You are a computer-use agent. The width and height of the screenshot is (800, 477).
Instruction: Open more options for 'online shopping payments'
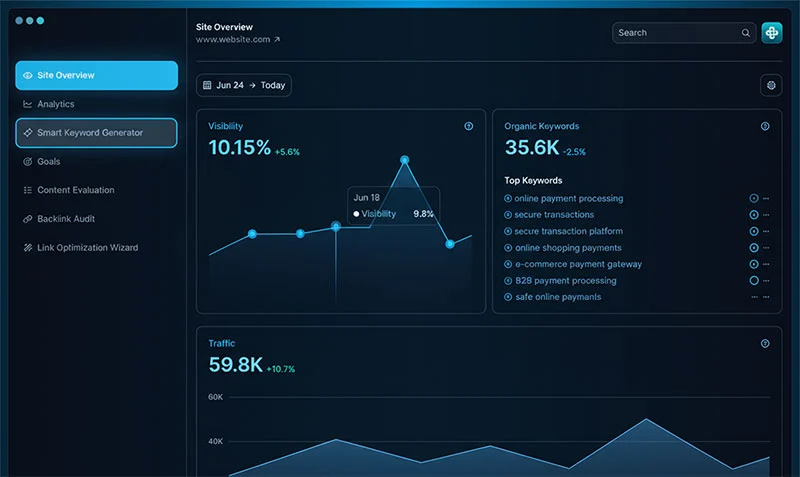tap(767, 248)
